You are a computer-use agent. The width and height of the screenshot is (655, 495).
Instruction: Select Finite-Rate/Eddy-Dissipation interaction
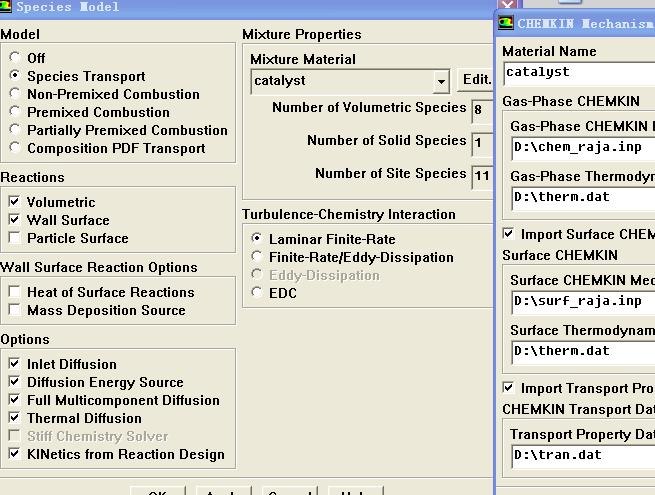point(258,257)
